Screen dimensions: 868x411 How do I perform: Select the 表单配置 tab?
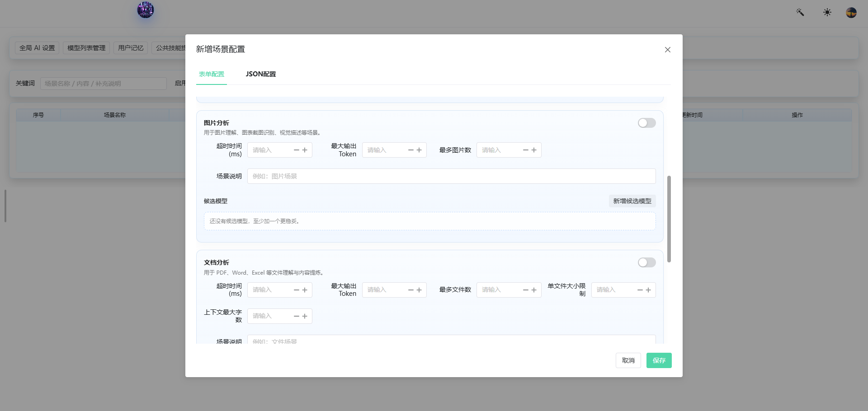pos(212,74)
